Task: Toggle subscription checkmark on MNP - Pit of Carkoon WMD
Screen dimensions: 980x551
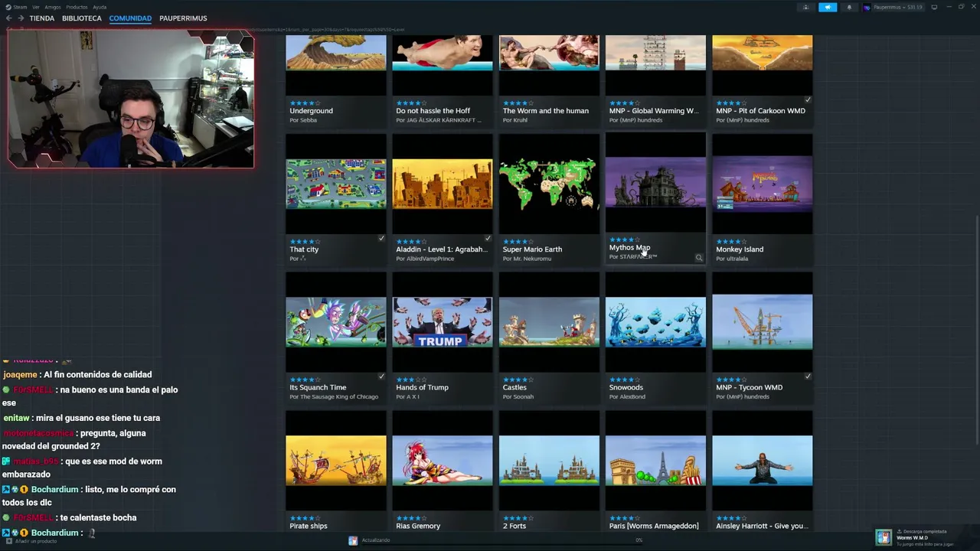Action: [x=808, y=99]
